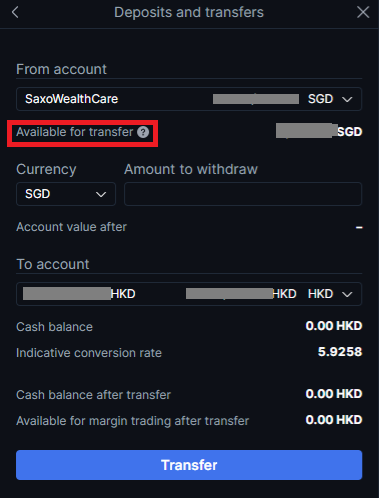Screen dimensions: 379x498
Task: Expand the chevron in the Currency selector
Action: [101, 194]
